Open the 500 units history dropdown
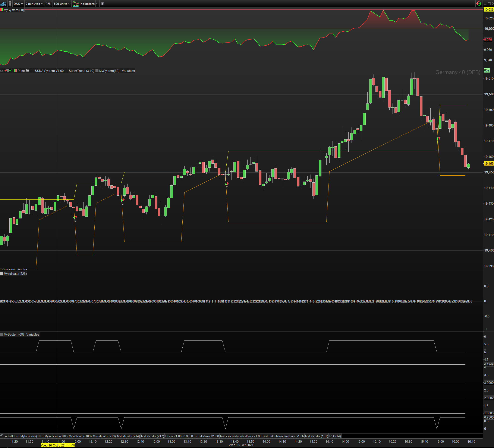494x448 pixels. 62,4
